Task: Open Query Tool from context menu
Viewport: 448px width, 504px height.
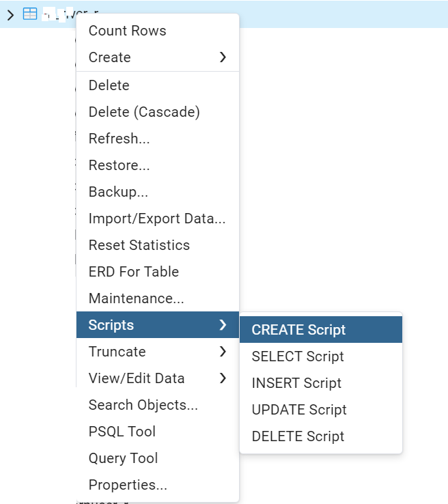Action: [158, 458]
